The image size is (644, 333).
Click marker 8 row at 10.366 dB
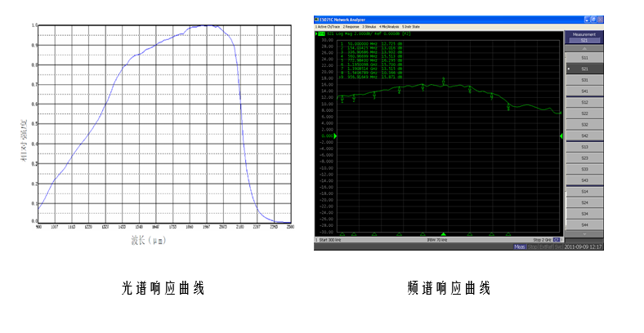tap(371, 73)
